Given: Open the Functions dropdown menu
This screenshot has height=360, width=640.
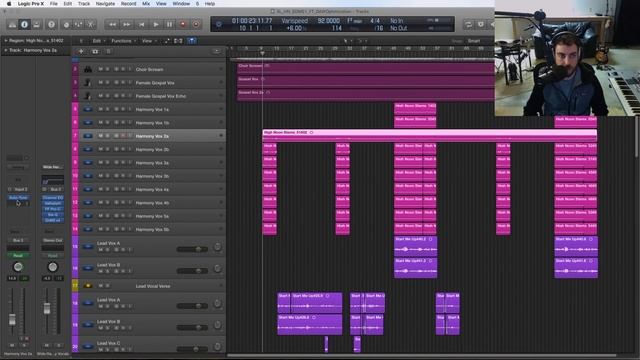Looking at the screenshot, I should [x=123, y=41].
